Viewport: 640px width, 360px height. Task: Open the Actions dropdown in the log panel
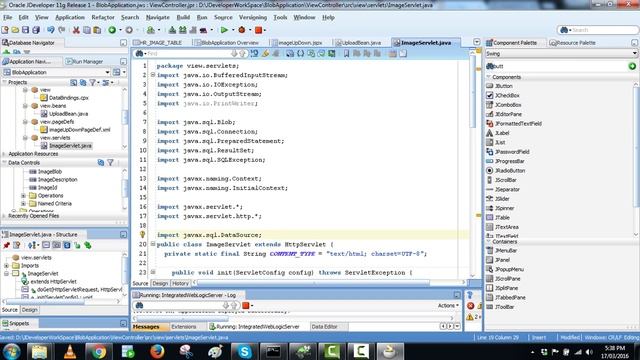click(448, 305)
